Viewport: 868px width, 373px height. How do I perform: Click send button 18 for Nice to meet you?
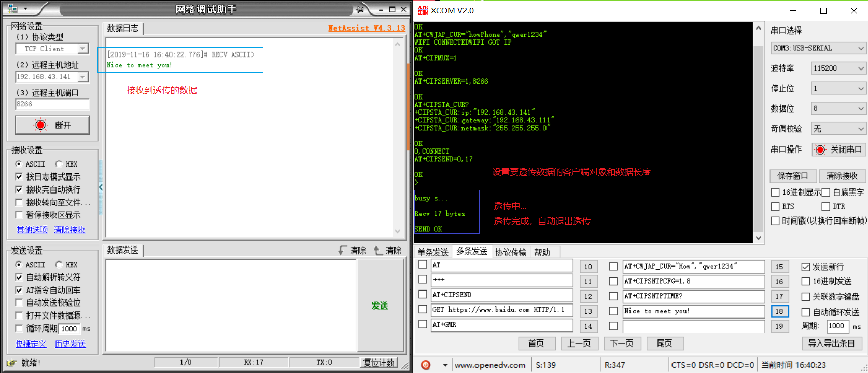tap(779, 311)
